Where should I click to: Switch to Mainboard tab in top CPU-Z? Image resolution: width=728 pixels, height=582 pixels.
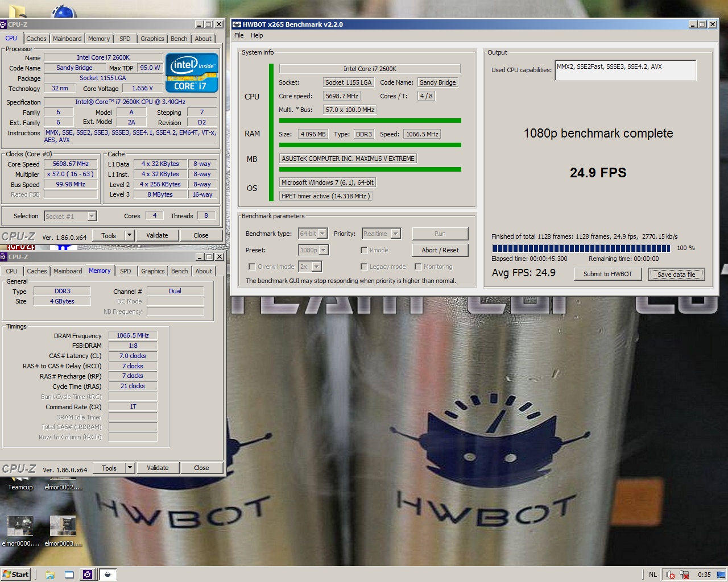[67, 39]
